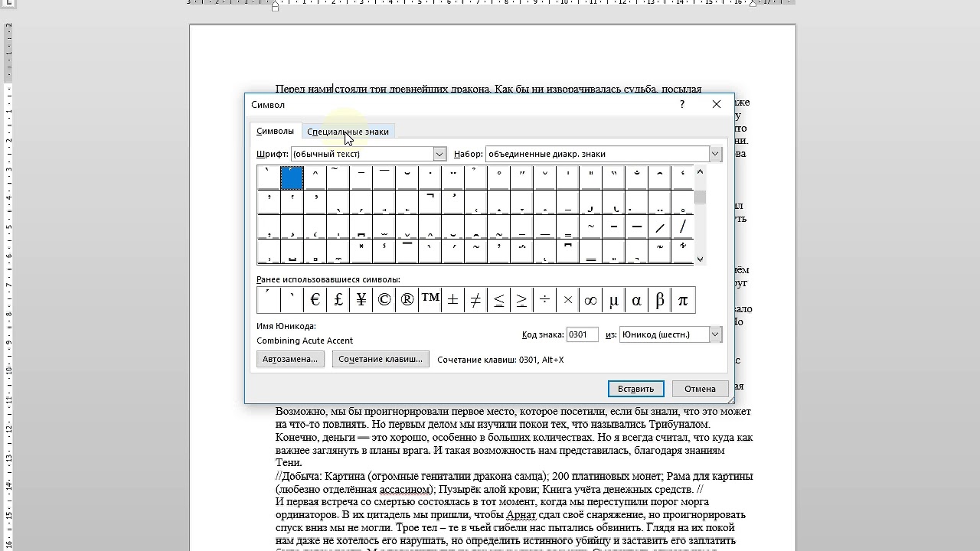This screenshot has height=551, width=980.
Task: Click the Сочетание клавиш... button
Action: 381,359
